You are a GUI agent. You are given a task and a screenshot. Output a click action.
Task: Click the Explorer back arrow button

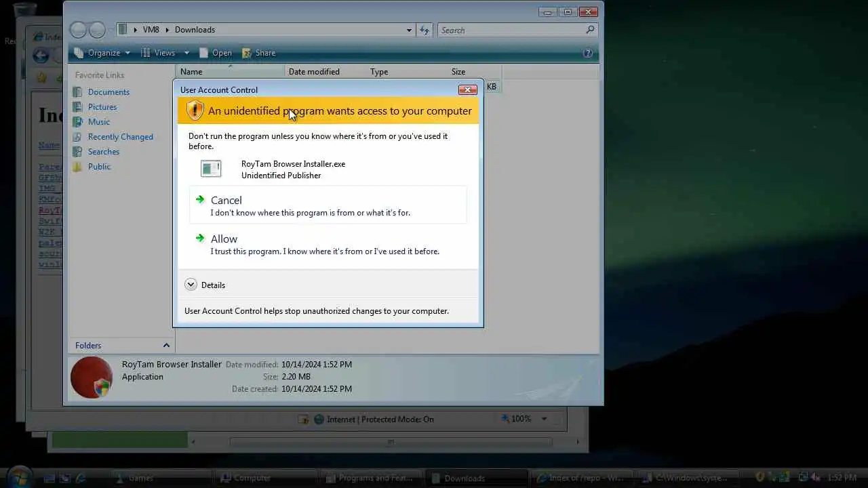(x=79, y=30)
